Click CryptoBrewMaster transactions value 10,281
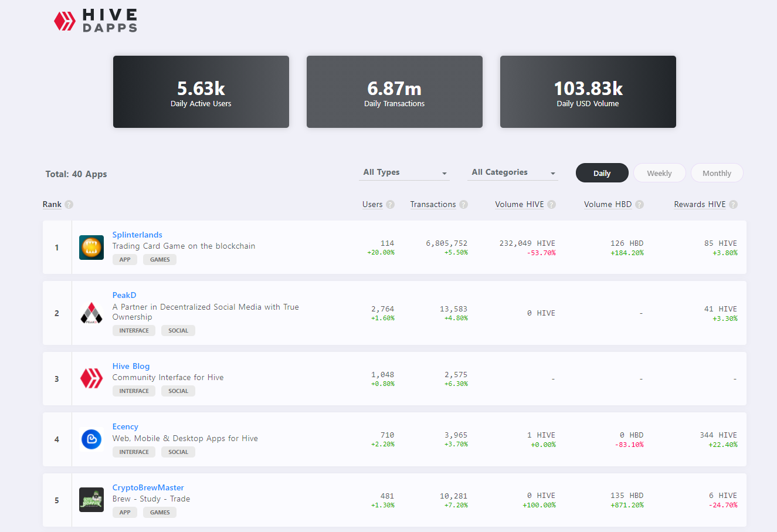Screen dimensions: 777x532 (454, 496)
